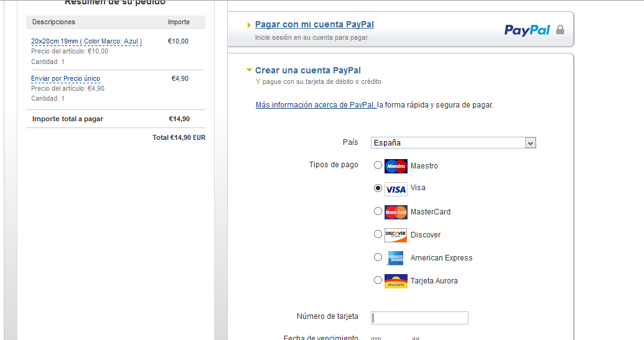
Task: Click the padlock security icon
Action: pos(560,30)
